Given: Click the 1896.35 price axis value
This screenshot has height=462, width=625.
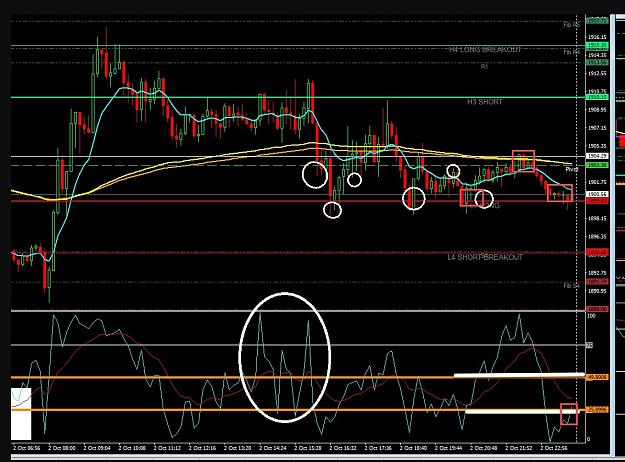Looking at the screenshot, I should pyautogui.click(x=597, y=237).
